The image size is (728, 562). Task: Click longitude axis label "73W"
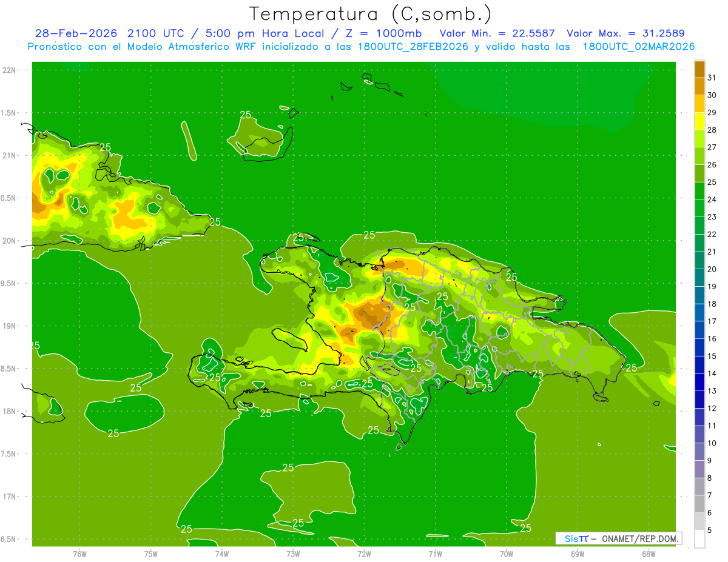coord(293,554)
